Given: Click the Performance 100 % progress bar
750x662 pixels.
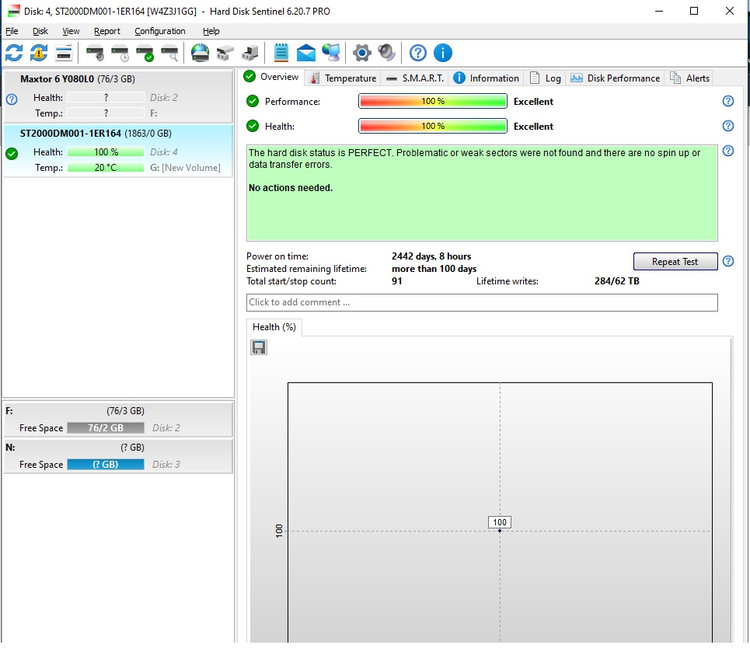Looking at the screenshot, I should 432,101.
